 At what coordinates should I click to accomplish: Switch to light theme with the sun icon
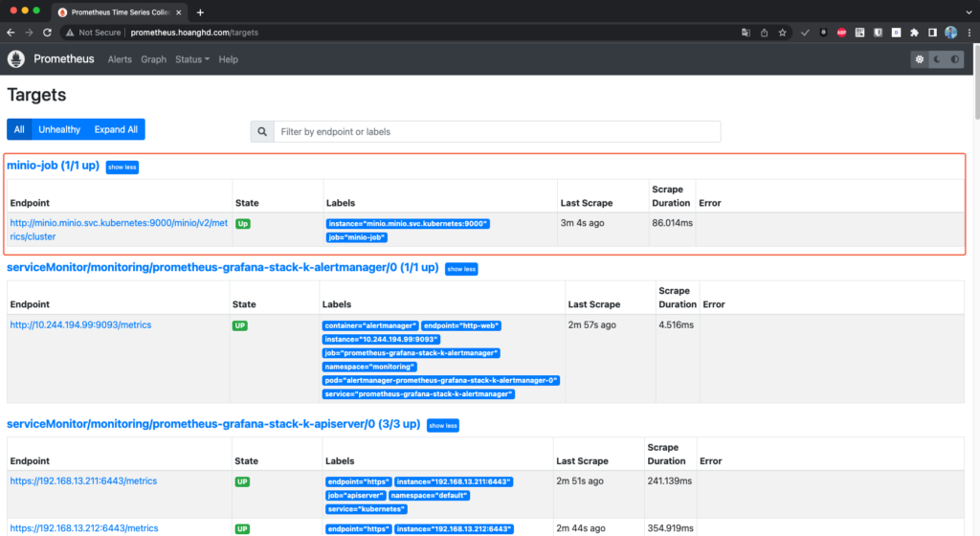[920, 59]
